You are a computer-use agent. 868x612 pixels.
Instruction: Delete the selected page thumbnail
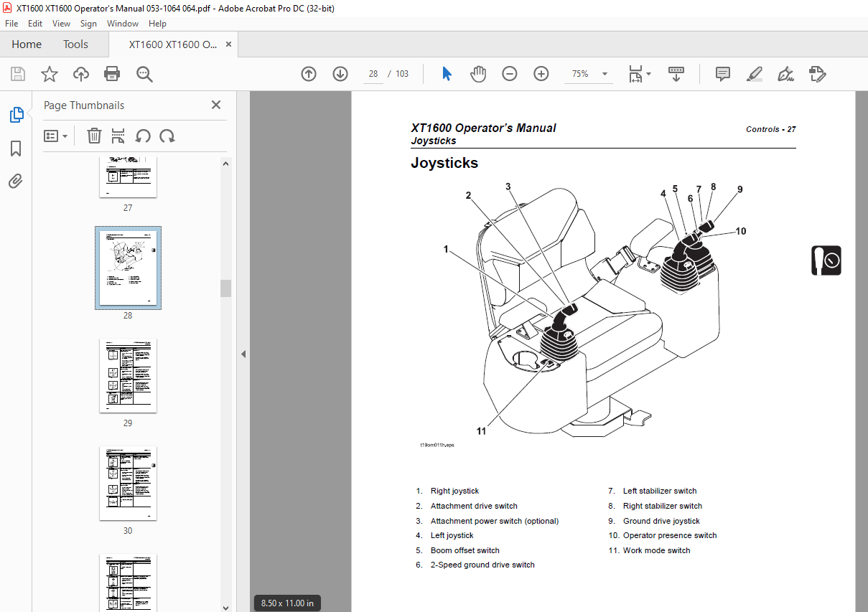[x=94, y=136]
